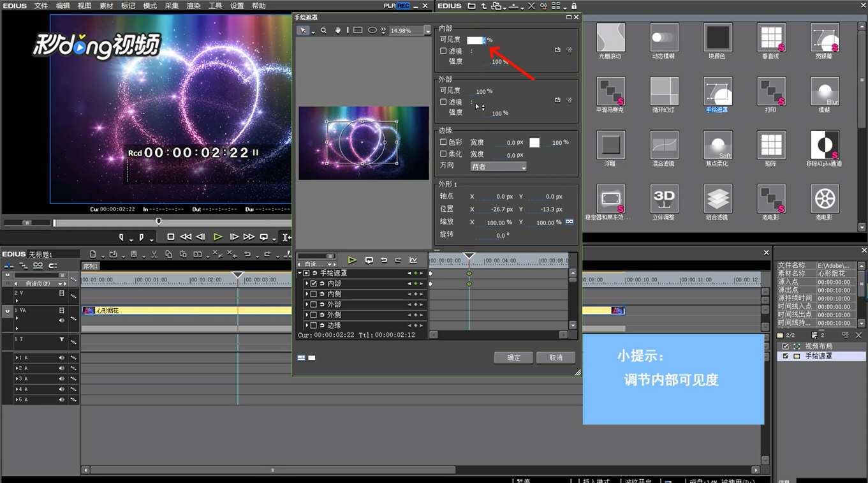The width and height of the screenshot is (868, 483).
Task: Open the 帮助 menu
Action: 258,6
